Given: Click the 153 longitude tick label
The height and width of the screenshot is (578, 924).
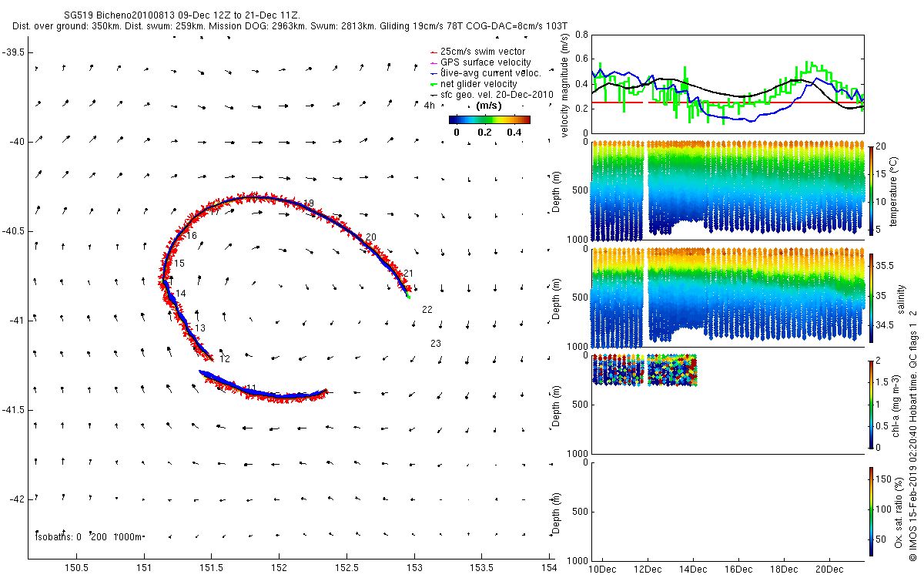Looking at the screenshot, I should [x=414, y=568].
